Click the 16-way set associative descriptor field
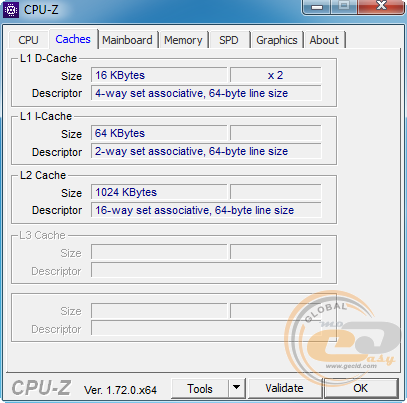This screenshot has width=407, height=403. tap(206, 210)
